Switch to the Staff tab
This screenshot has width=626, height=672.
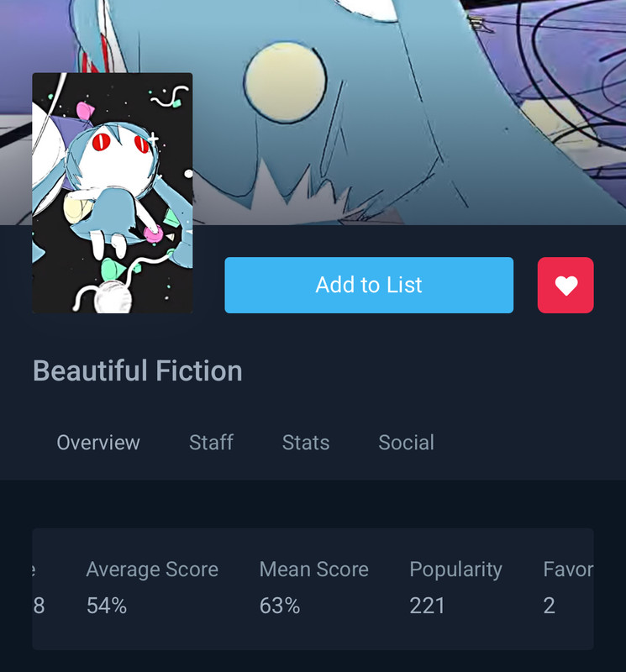pyautogui.click(x=211, y=443)
